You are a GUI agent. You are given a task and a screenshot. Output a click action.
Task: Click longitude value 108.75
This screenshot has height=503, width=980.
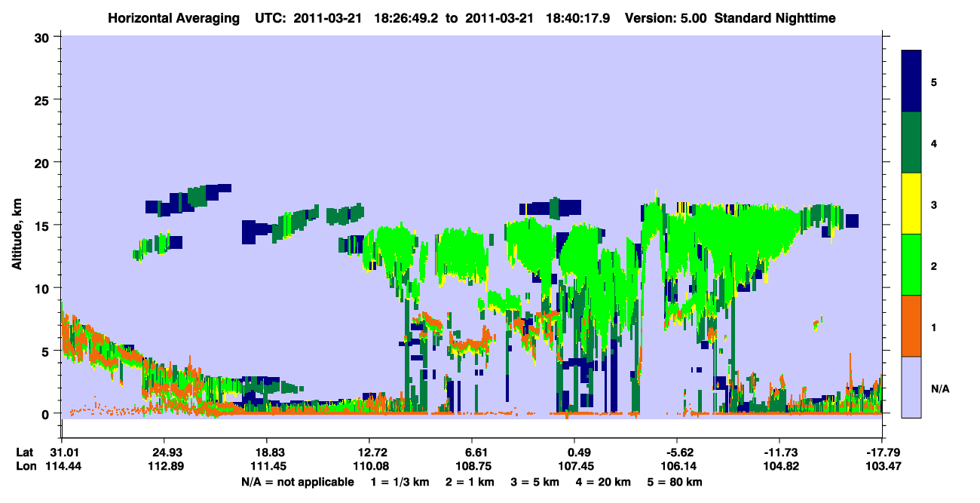point(472,466)
